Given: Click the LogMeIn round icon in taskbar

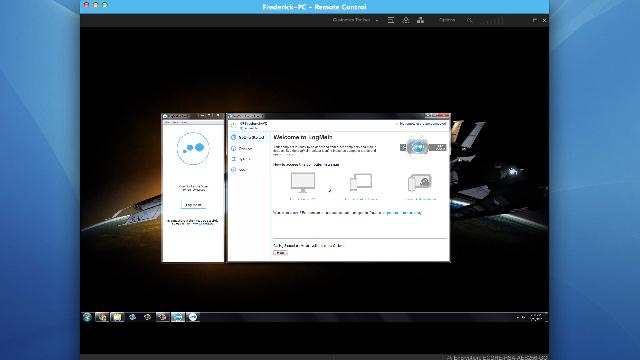Looking at the screenshot, I should [x=193, y=317].
